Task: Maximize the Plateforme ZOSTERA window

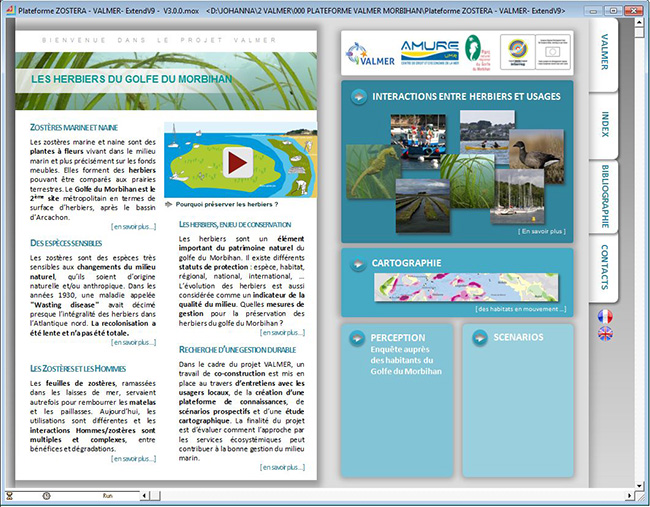Action: tap(613, 10)
